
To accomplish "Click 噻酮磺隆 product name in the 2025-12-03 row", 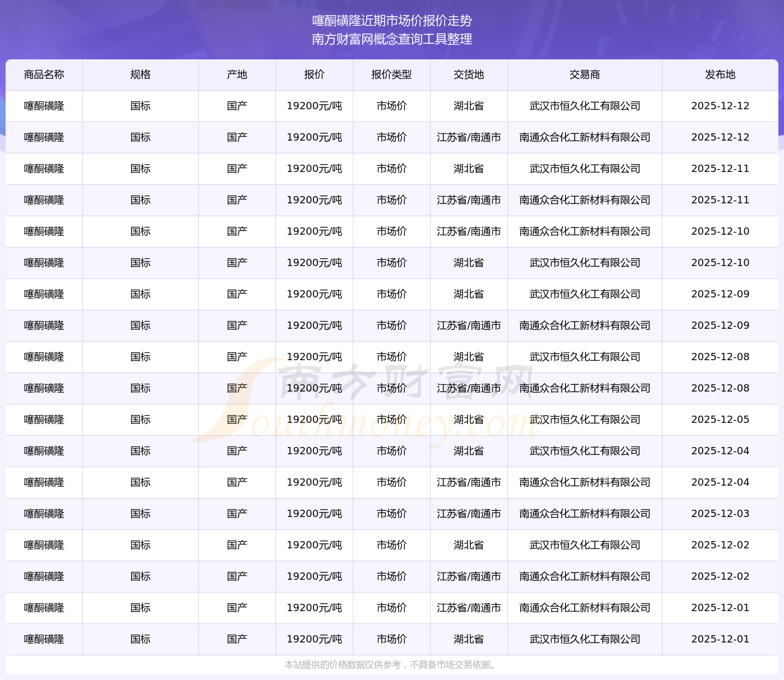I will click(x=44, y=514).
